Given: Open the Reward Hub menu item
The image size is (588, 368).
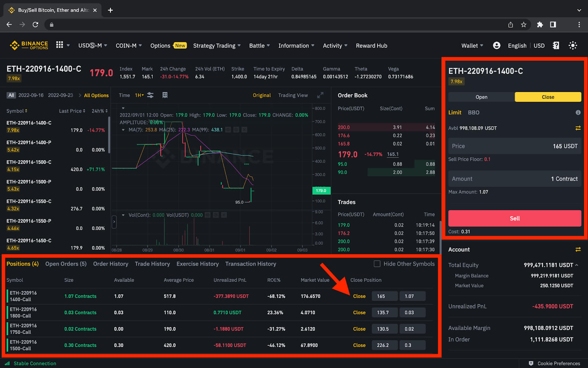Looking at the screenshot, I should 372,45.
